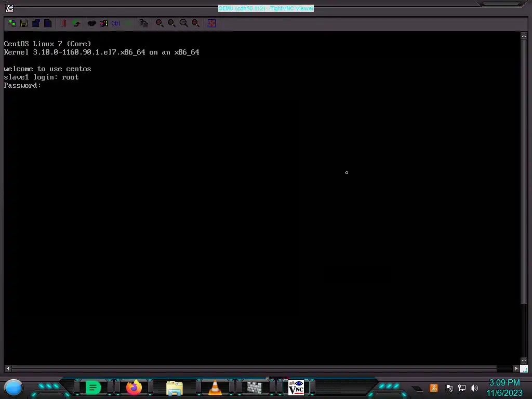
Task: Open the file transfer icon
Action: 144,23
